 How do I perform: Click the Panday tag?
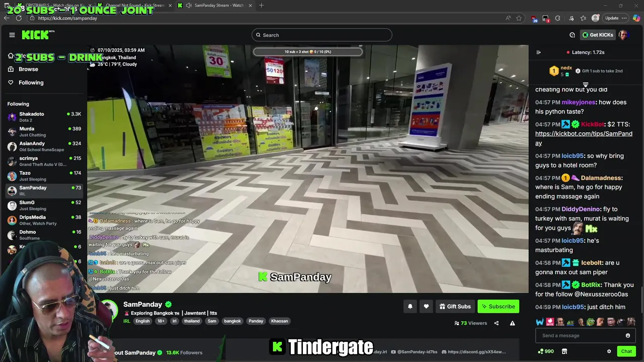coord(256,321)
